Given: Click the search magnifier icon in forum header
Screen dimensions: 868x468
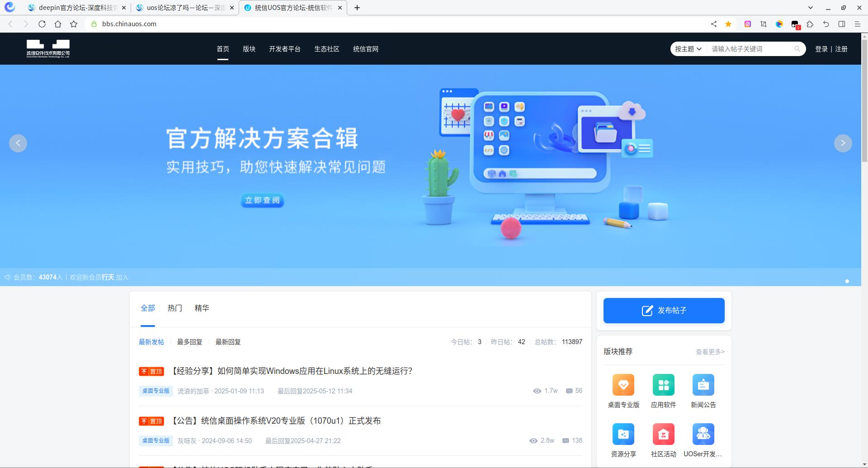Looking at the screenshot, I should coord(797,49).
